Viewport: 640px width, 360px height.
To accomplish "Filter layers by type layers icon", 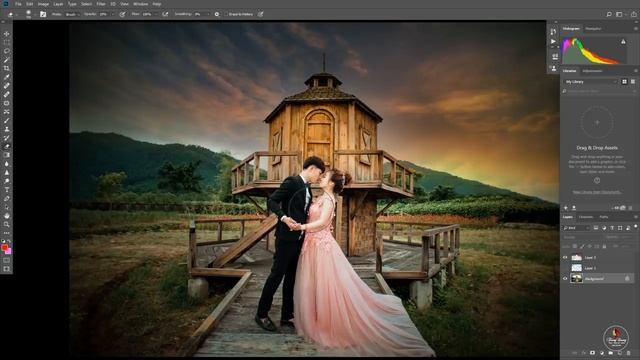I will [x=612, y=228].
